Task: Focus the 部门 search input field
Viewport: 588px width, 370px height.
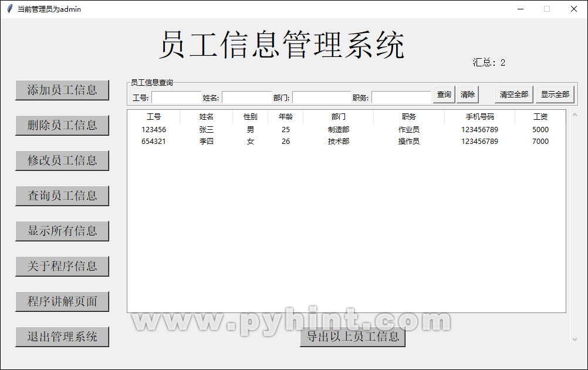Action: [322, 97]
